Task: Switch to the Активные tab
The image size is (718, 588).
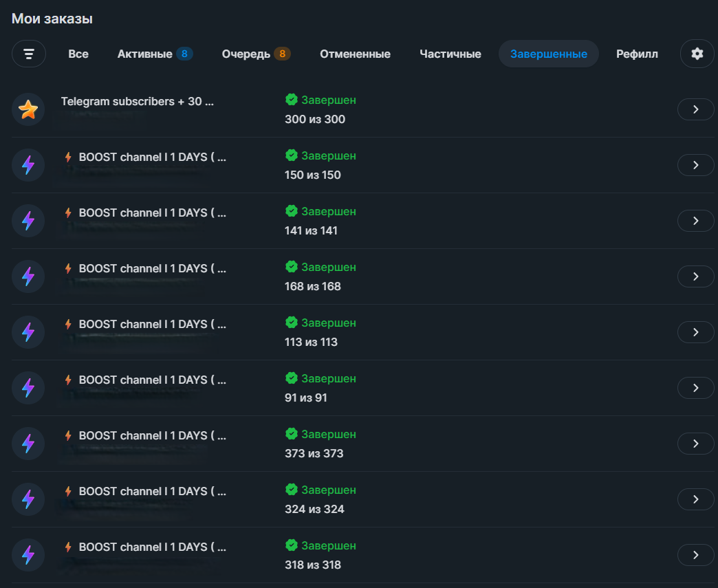Action: click(155, 54)
